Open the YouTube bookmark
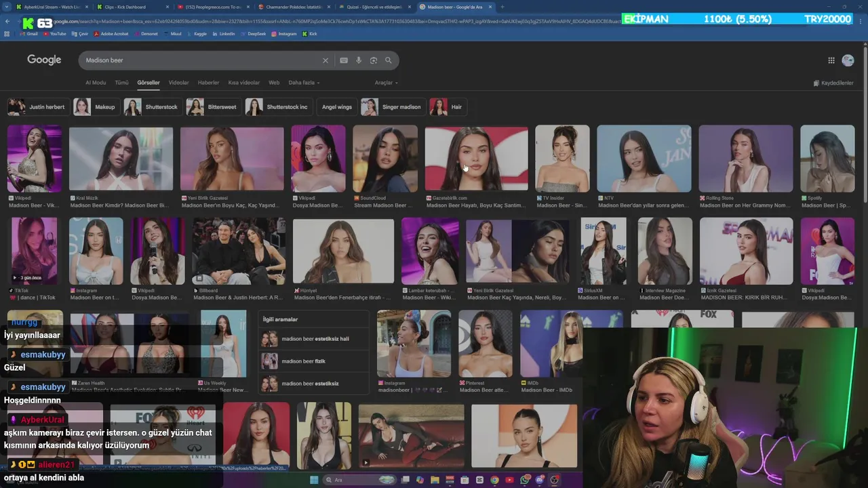Screen dimensions: 868x488 (x=55, y=33)
